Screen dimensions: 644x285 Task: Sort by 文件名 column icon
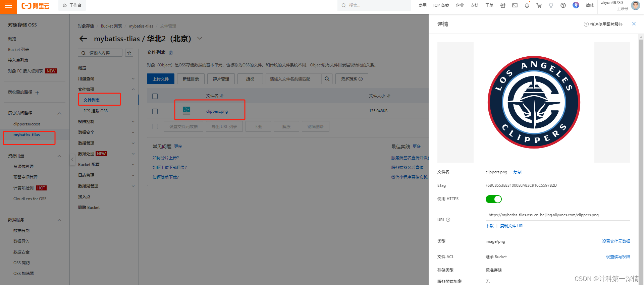pos(222,96)
